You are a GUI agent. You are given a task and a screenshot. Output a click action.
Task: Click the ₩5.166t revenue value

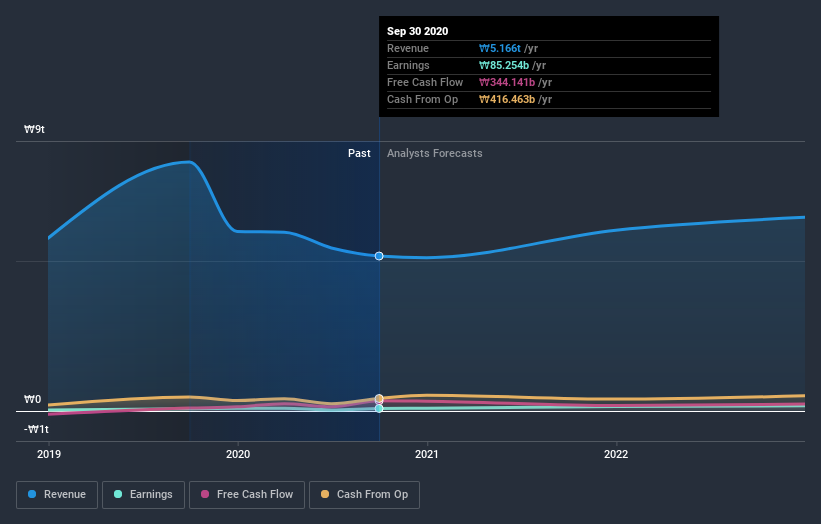click(500, 48)
